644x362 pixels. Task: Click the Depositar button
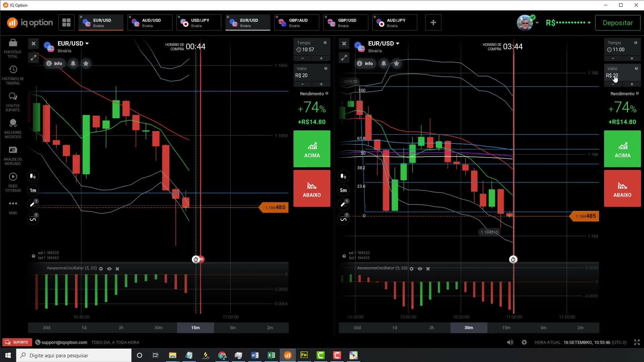[x=618, y=23]
